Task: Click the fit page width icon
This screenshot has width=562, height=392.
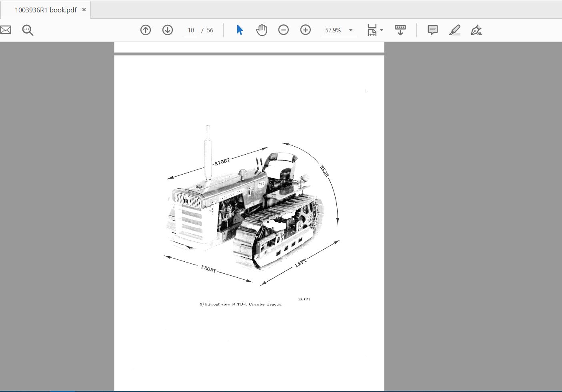Action: 372,30
